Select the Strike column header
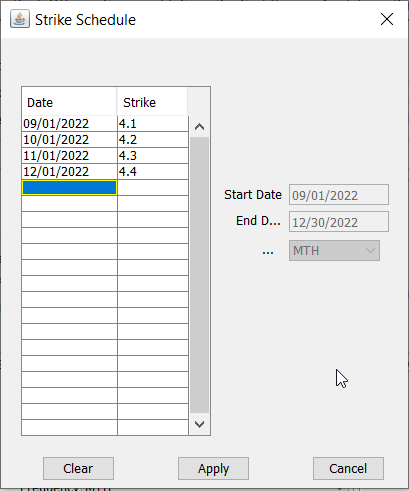Screen dimensions: 409x491 pyautogui.click(x=152, y=102)
